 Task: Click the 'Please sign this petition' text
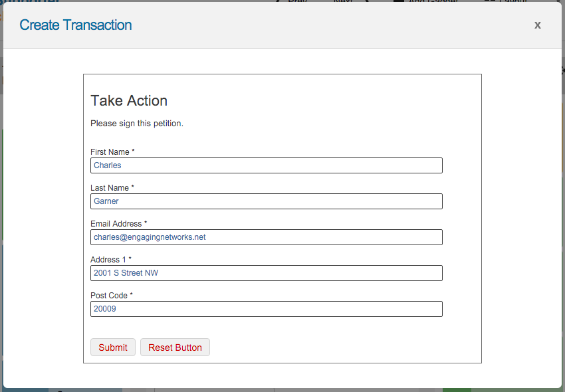[x=137, y=124]
